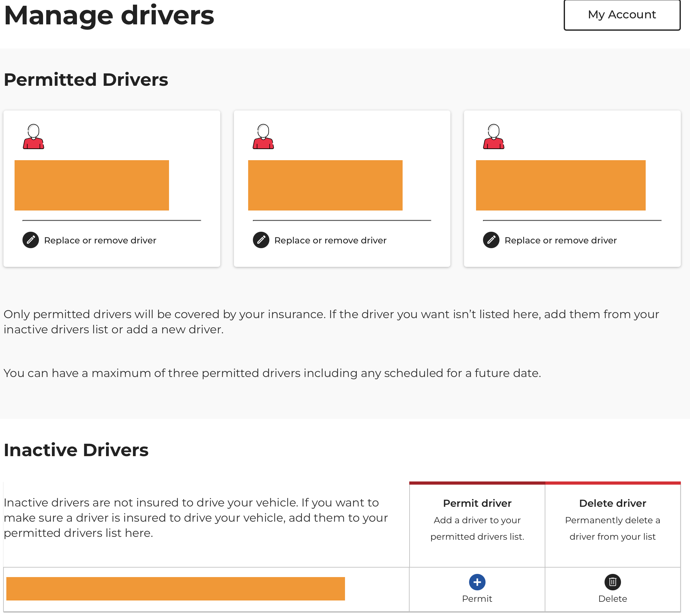Click the black trash Delete icon
Screen dimensions: 690x616
612,582
